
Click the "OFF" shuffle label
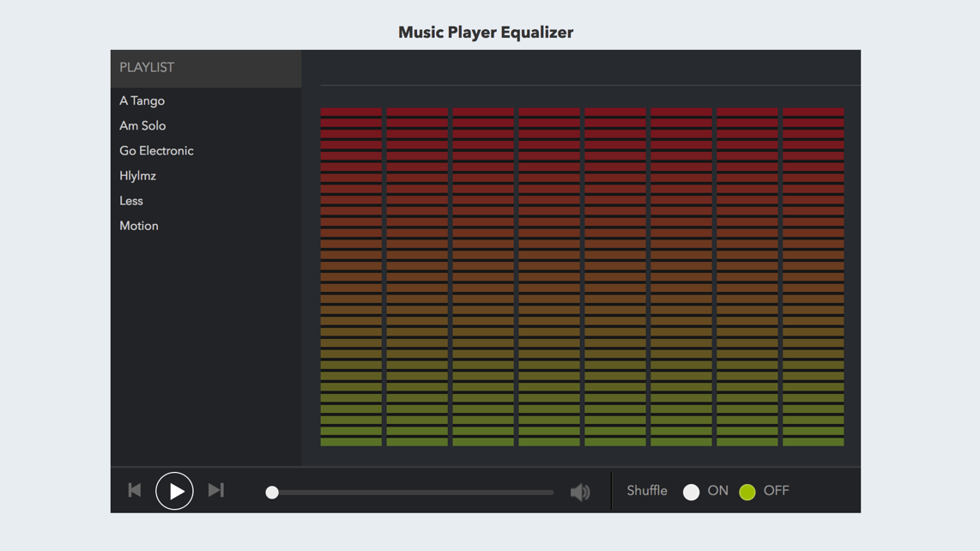coord(777,491)
